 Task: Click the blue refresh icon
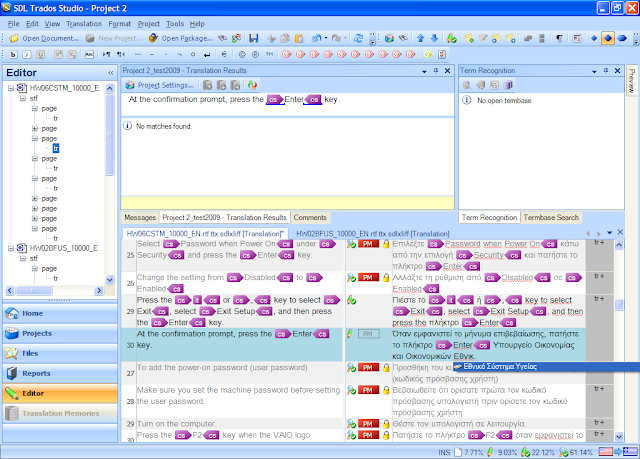point(358,38)
